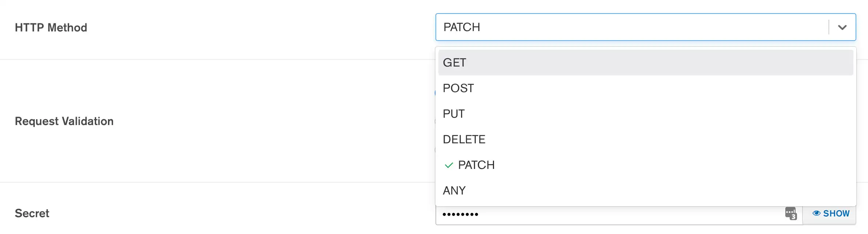
Task: Collapse the HTTP Method dropdown chevron
Action: [x=842, y=27]
